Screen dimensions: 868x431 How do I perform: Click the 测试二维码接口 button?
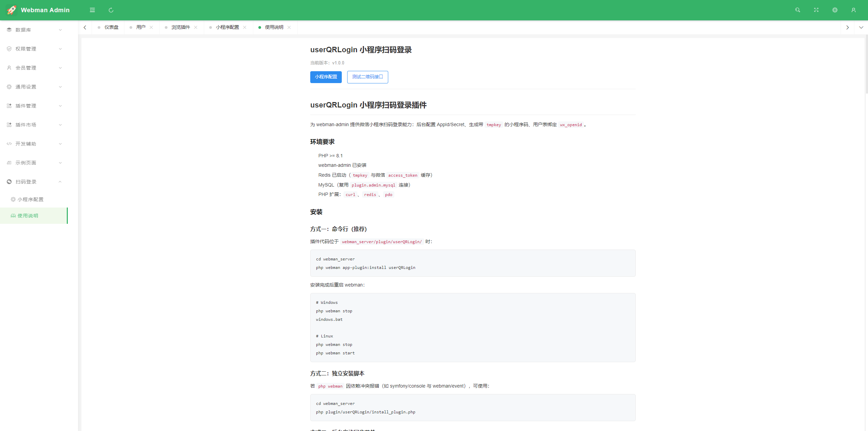coord(368,77)
